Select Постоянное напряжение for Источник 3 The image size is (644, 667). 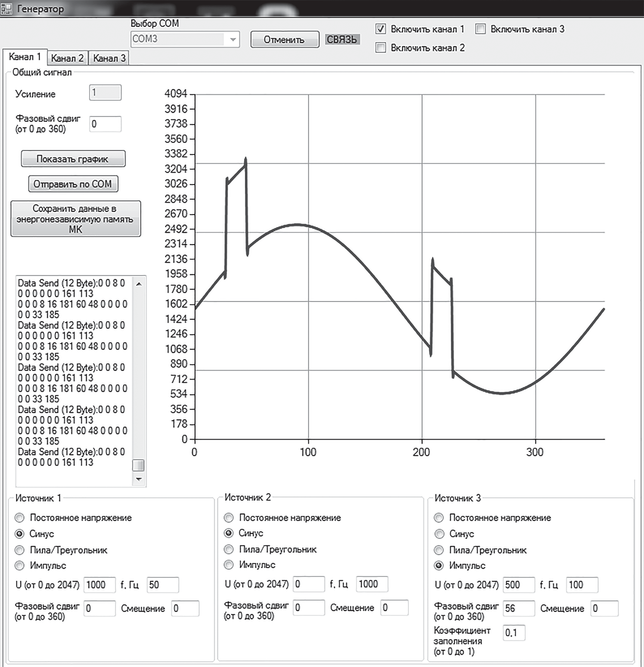439,518
